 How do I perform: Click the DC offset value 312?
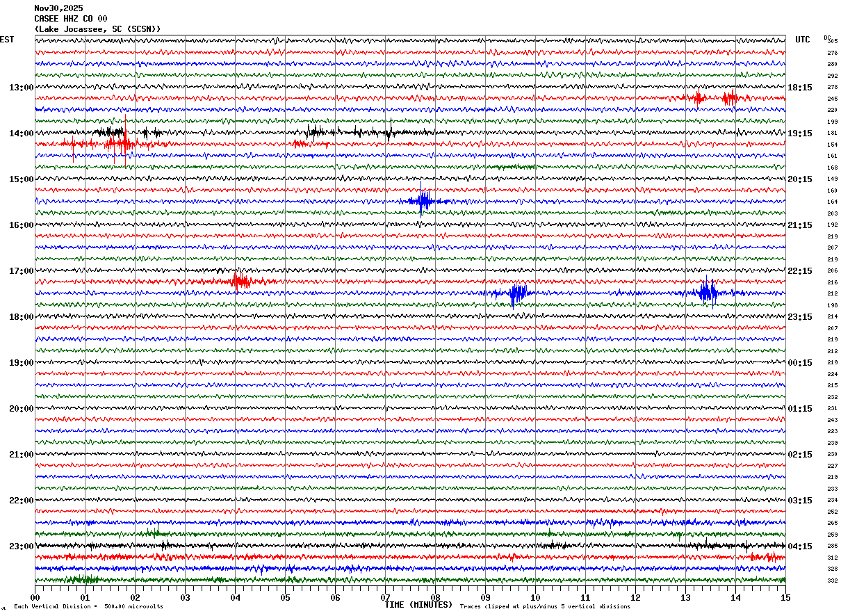point(832,558)
